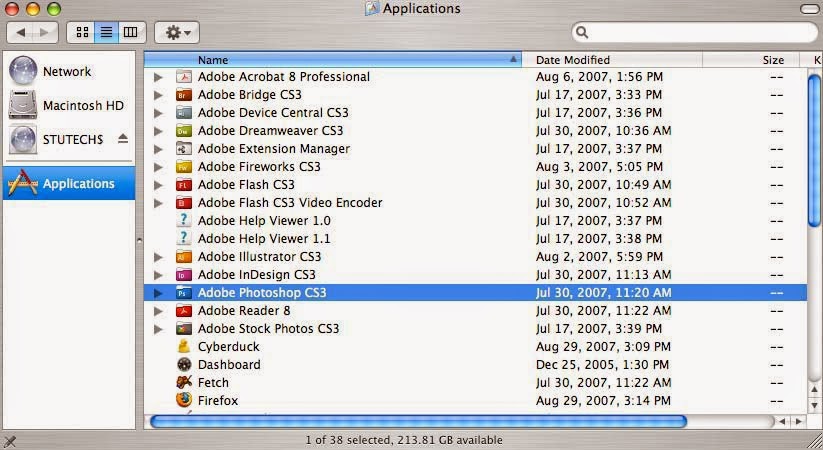
Task: Click the Adobe Illustrator CS3 icon
Action: 184,257
